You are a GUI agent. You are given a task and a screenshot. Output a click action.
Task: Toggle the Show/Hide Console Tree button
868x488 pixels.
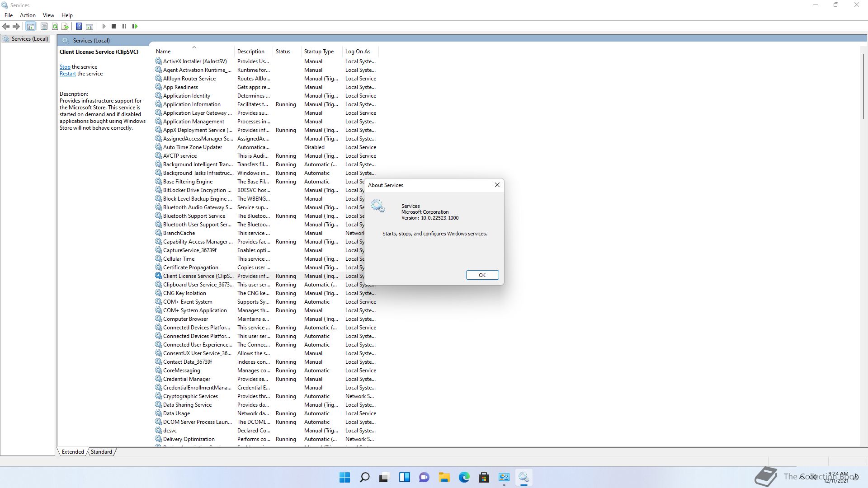[x=31, y=26]
